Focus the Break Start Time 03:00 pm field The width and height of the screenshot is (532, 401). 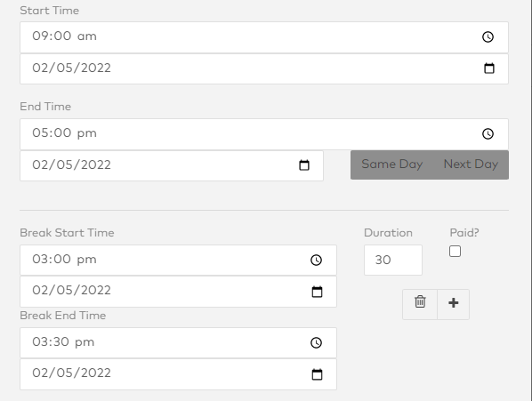pos(178,260)
